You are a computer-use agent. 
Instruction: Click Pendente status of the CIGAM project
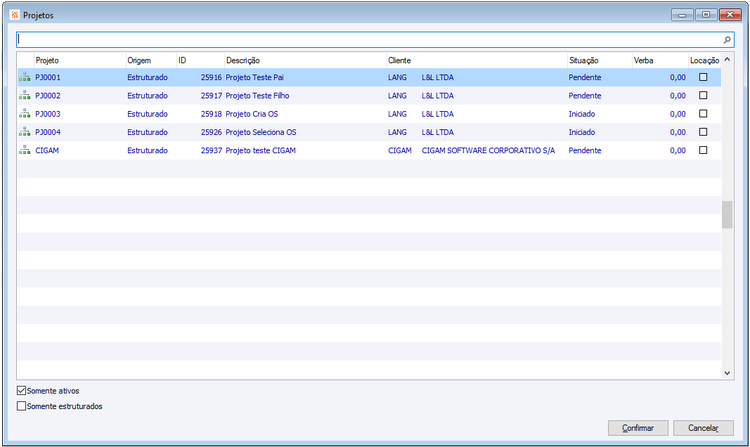point(585,150)
